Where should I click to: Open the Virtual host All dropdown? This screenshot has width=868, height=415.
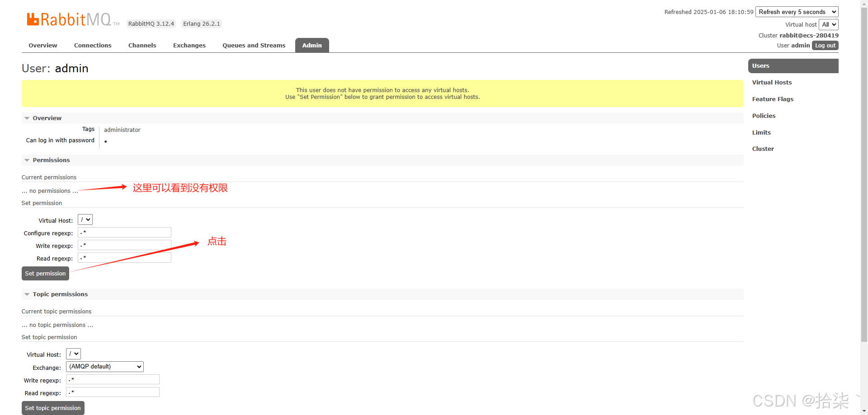point(829,24)
